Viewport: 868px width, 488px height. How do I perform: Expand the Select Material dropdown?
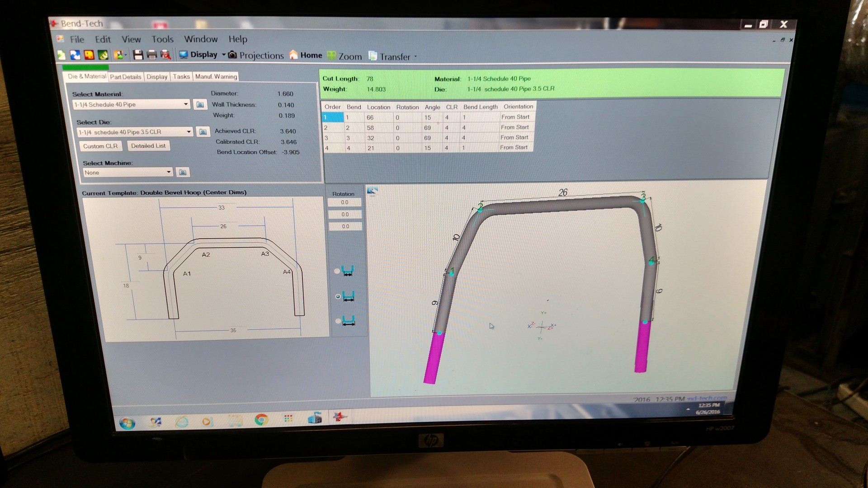(185, 104)
